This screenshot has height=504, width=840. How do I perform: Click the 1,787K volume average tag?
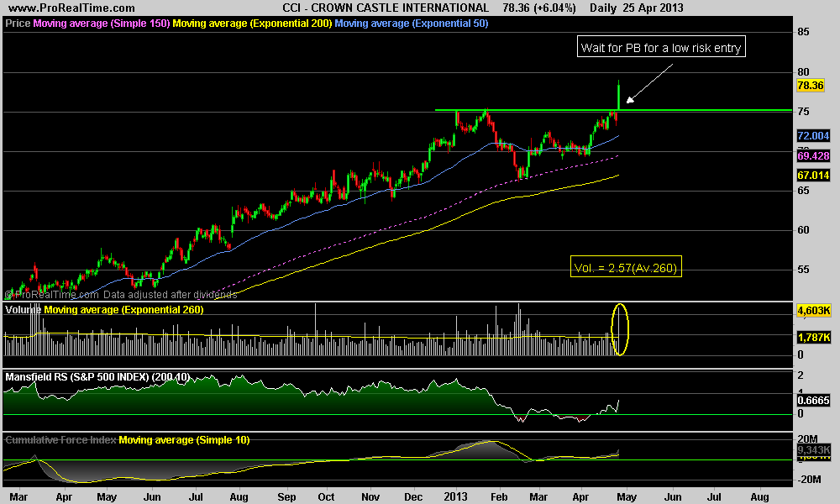click(x=814, y=338)
